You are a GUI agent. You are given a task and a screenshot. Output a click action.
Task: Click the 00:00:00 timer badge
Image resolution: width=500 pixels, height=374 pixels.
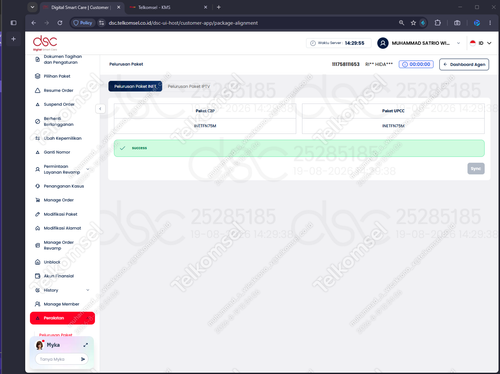pyautogui.click(x=416, y=64)
